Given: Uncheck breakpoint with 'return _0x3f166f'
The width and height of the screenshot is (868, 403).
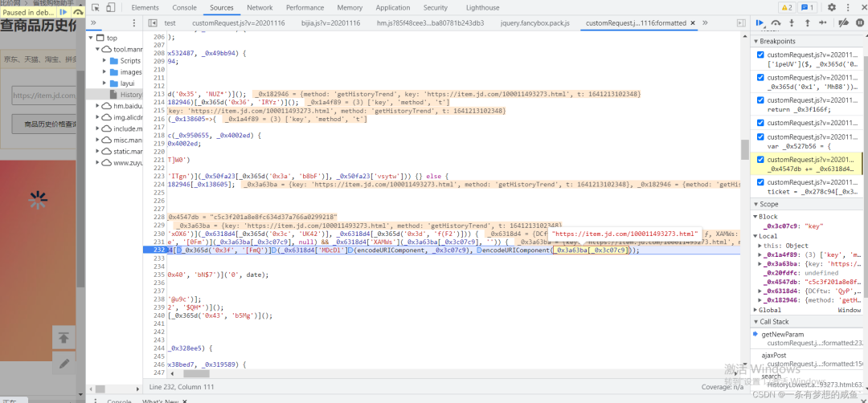Looking at the screenshot, I should coord(760,100).
